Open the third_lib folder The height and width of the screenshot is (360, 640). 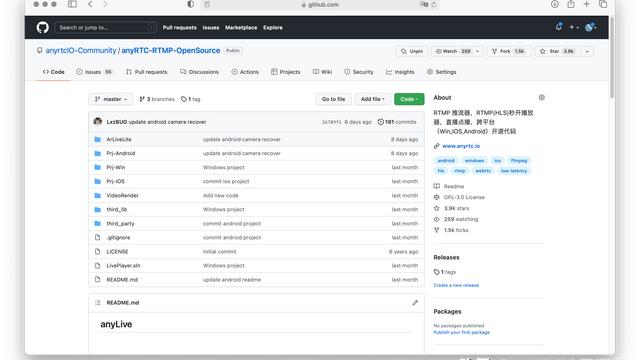(117, 209)
